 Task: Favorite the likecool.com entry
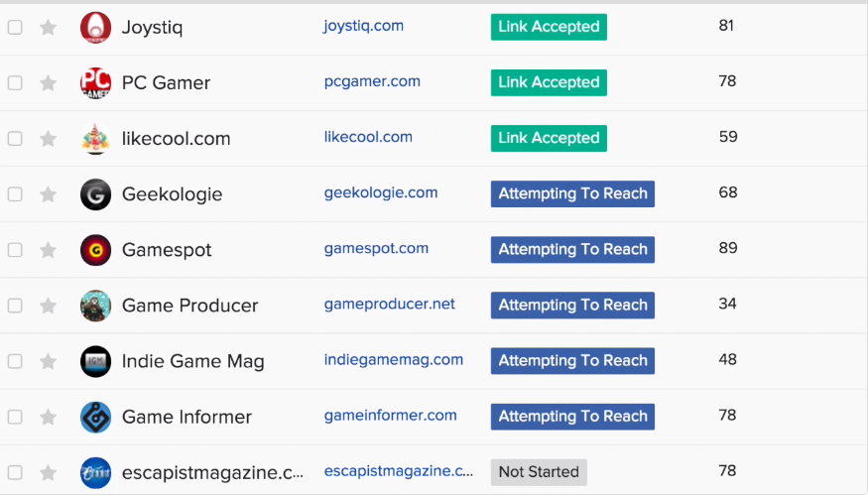pyautogui.click(x=49, y=138)
